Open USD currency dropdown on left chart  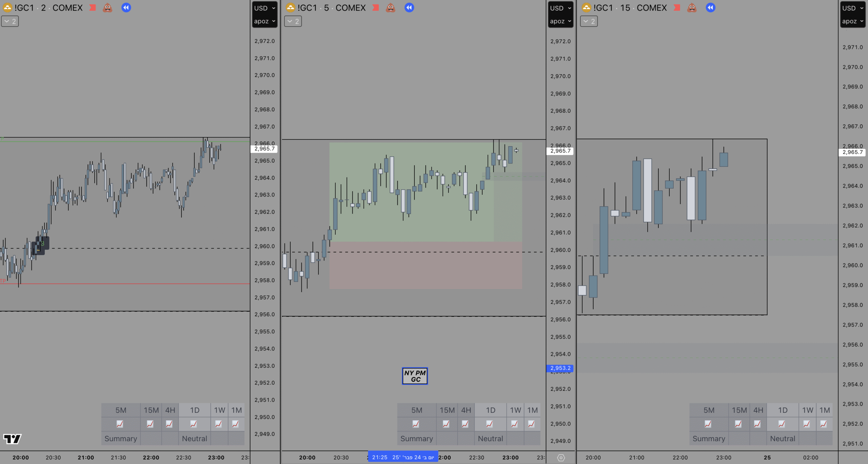pos(264,8)
